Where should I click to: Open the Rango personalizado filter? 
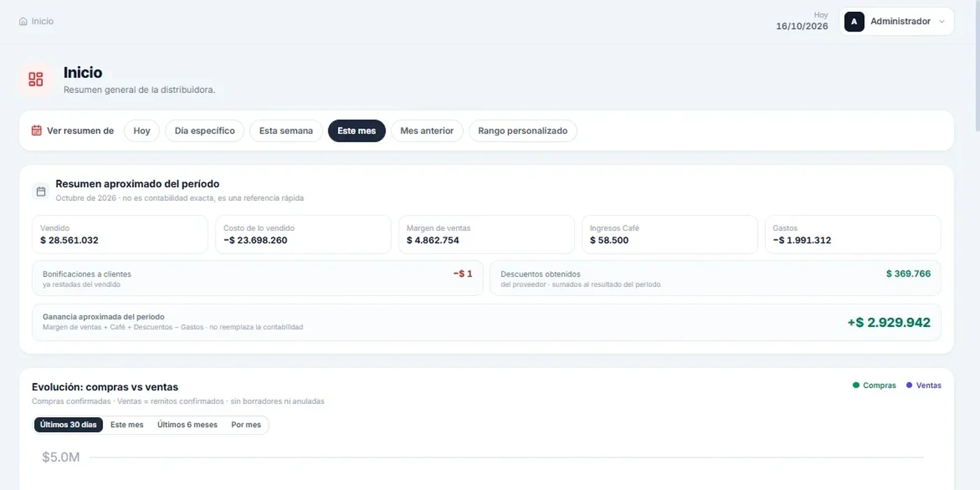point(523,131)
